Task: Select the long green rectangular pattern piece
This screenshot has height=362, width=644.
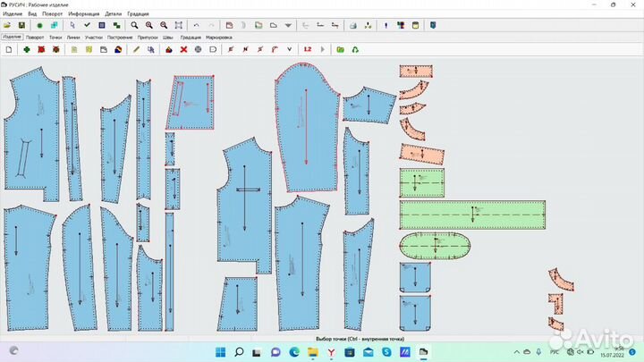Action: pyautogui.click(x=472, y=215)
